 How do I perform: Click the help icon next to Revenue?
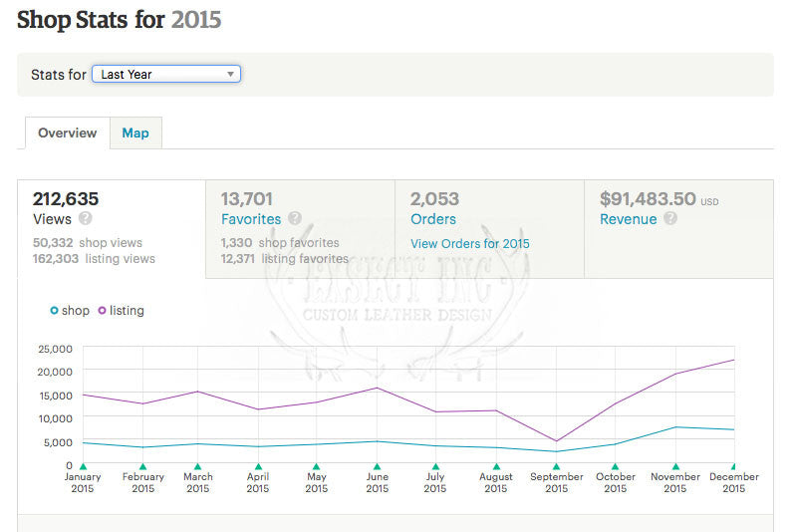[x=670, y=219]
